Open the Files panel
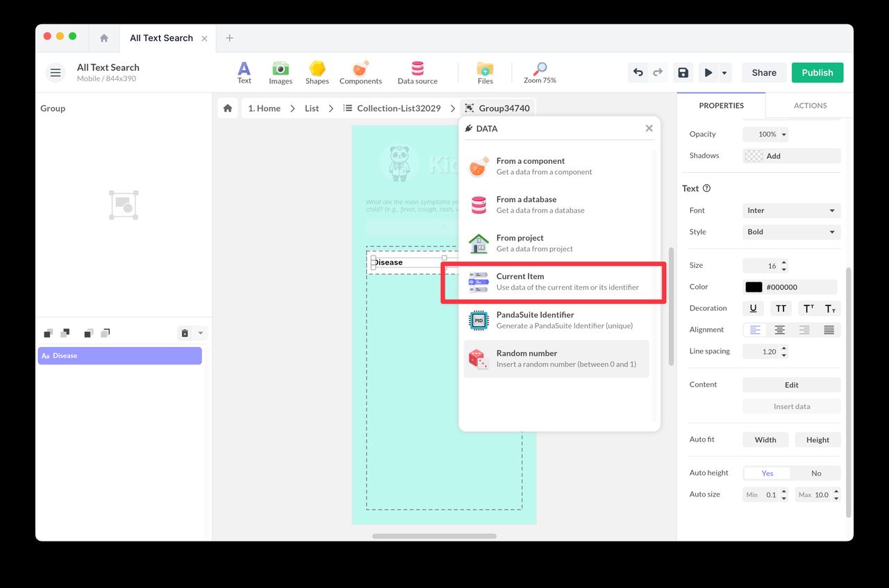Viewport: 889px width, 588px height. click(485, 72)
